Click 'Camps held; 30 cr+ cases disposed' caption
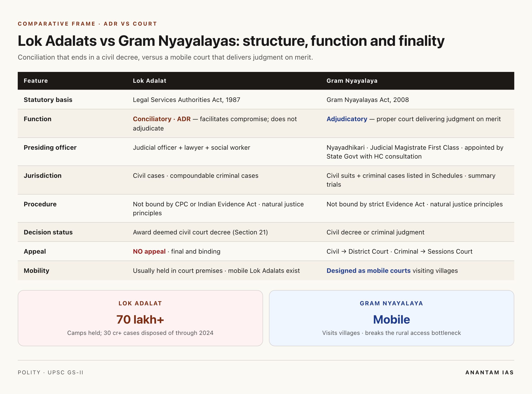This screenshot has height=394, width=532. pyautogui.click(x=140, y=333)
